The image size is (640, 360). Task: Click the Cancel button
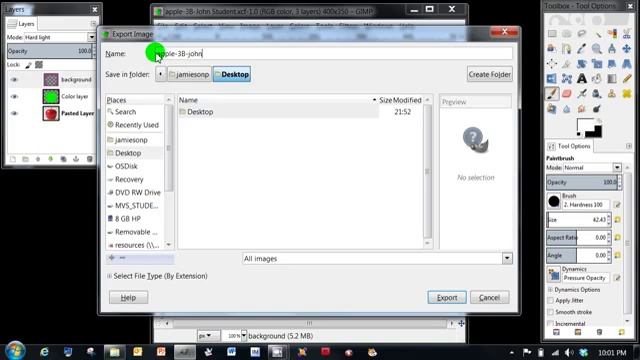489,298
